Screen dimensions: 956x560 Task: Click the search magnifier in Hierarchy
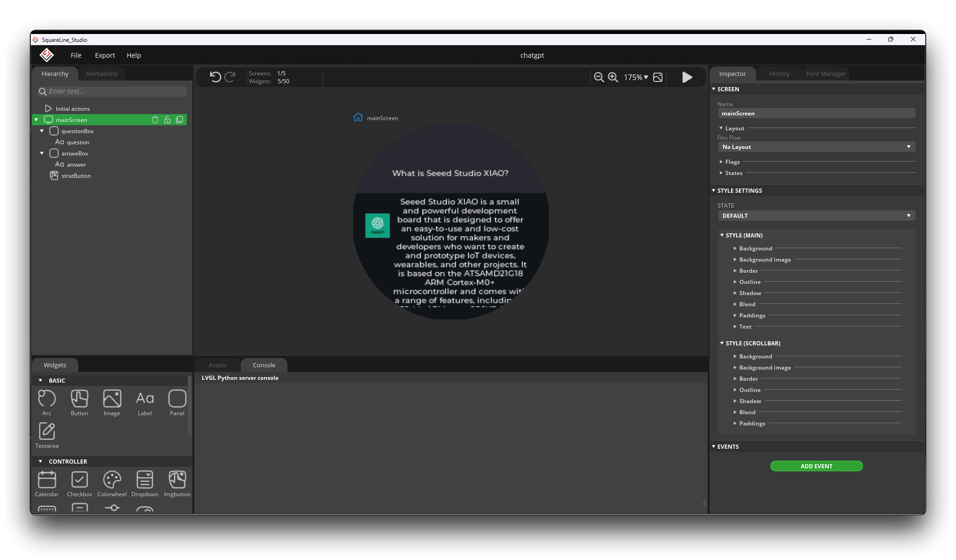coord(43,92)
